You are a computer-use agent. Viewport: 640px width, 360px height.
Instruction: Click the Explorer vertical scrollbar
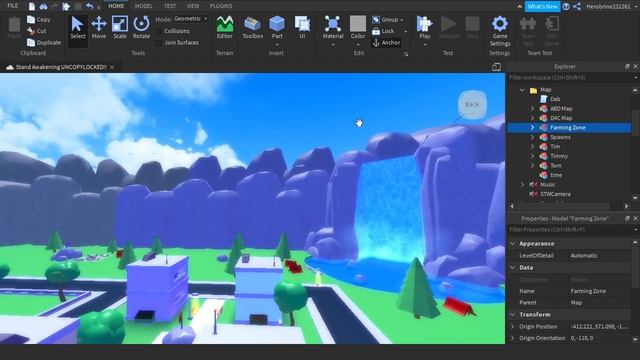tap(635, 122)
